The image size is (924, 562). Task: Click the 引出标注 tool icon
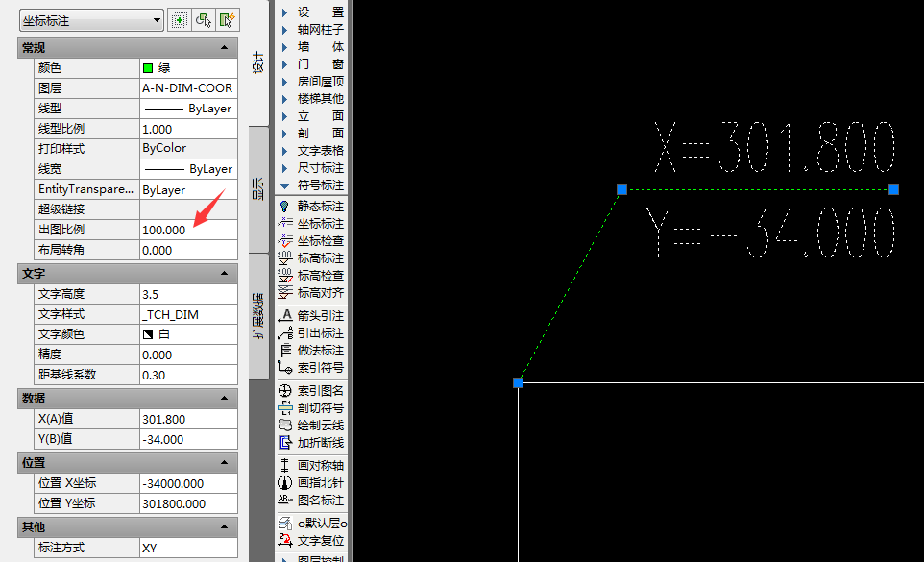coord(284,332)
